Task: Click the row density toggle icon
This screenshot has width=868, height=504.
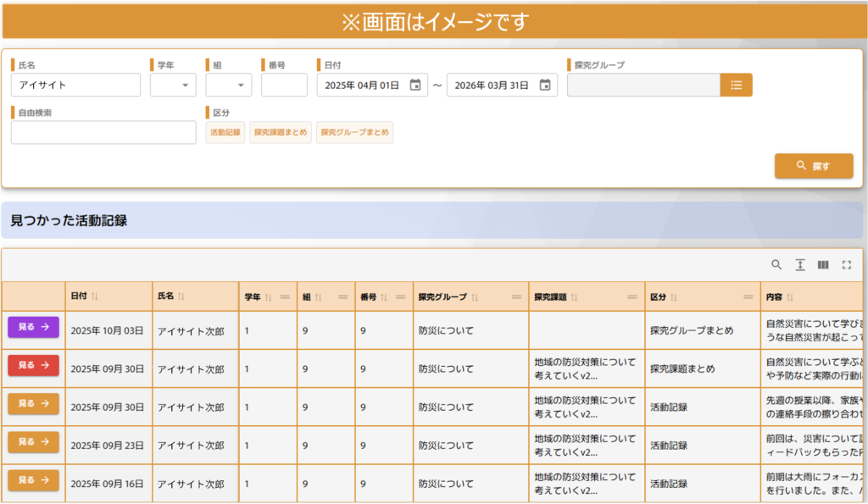Action: pos(799,265)
